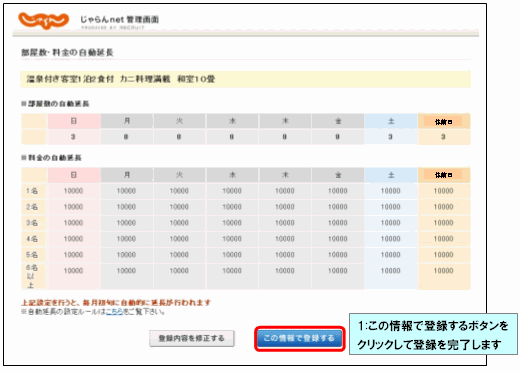Viewport: 520px width, 371px height.
Task: Click the じゃらんnet 管理画面 header title
Action: (119, 20)
